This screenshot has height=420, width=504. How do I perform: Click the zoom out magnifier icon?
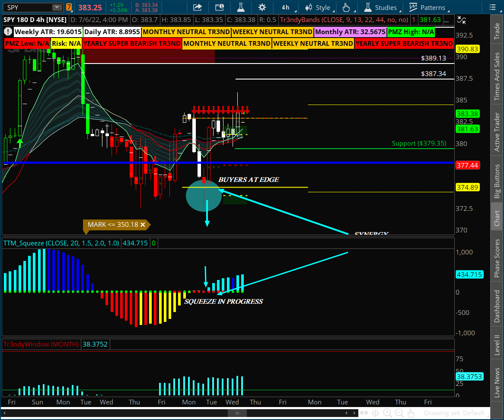click(399, 413)
